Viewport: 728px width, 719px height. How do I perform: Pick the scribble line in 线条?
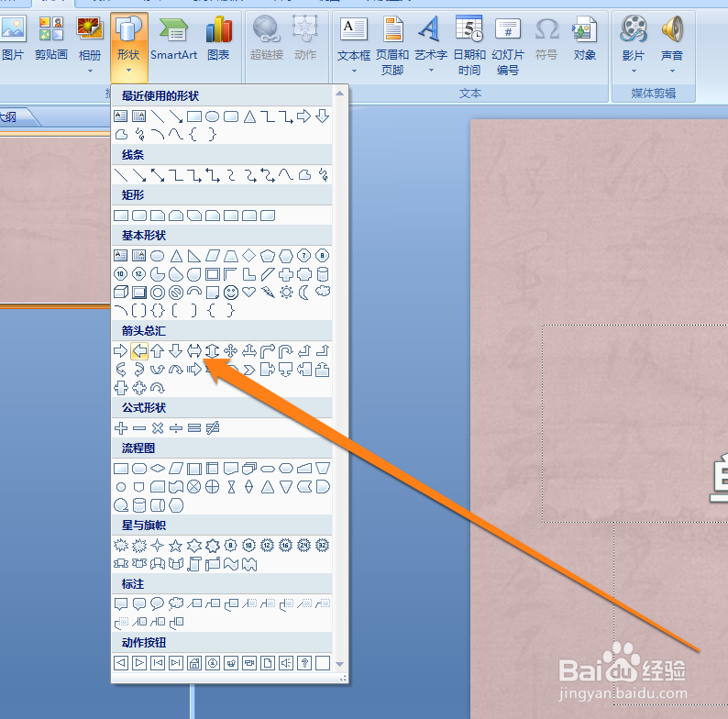point(323,175)
